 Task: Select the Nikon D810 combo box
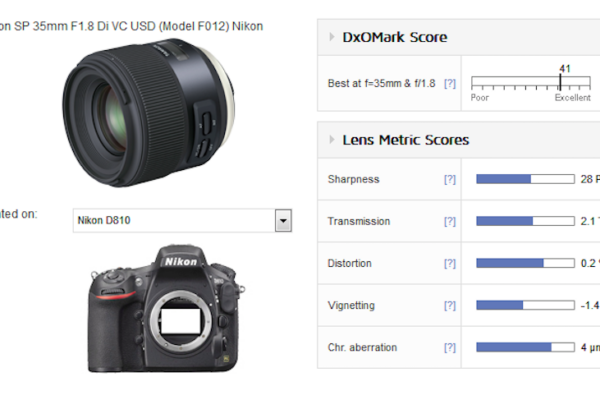point(182,220)
